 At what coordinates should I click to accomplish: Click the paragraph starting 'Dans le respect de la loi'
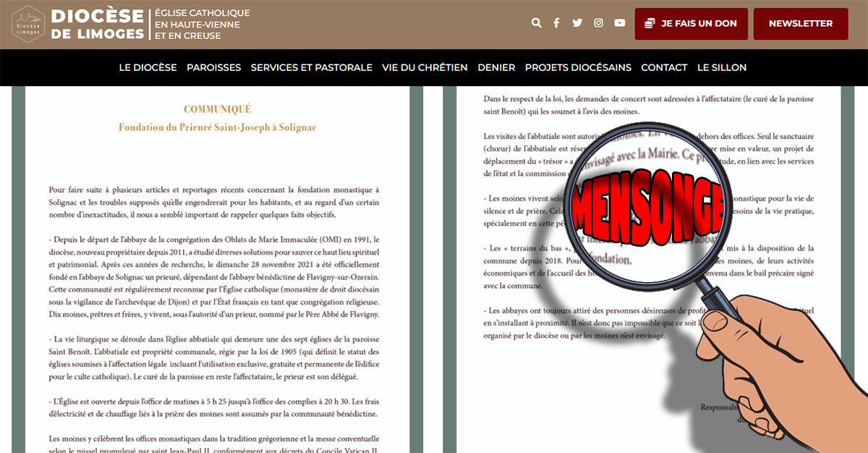coord(649,104)
